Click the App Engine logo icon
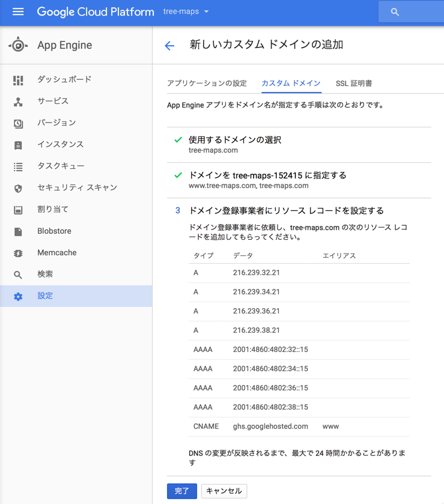Viewport: 444px width, 504px height. coord(18,45)
